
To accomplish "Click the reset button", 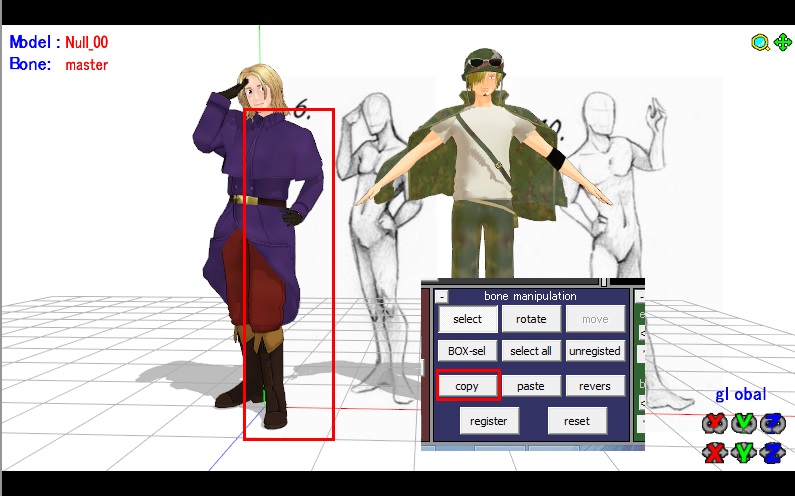I will (x=577, y=421).
